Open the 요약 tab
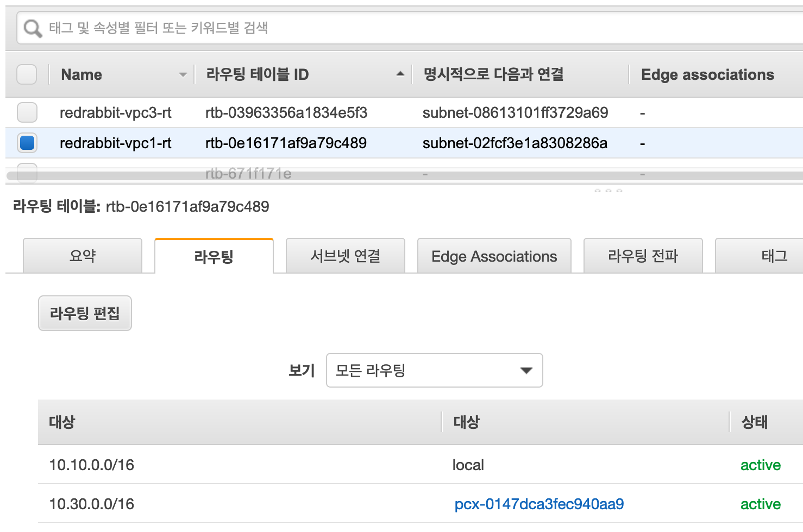The image size is (803, 532). pos(83,256)
